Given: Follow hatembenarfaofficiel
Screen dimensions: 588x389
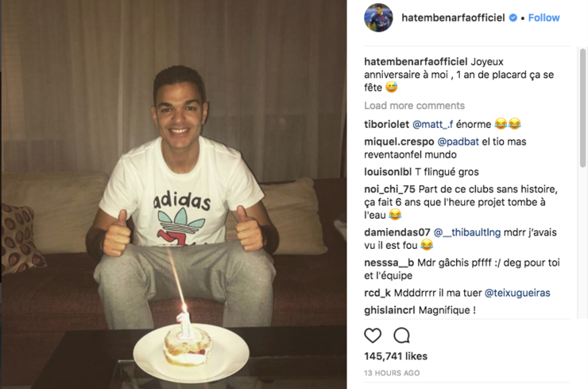Looking at the screenshot, I should point(544,18).
